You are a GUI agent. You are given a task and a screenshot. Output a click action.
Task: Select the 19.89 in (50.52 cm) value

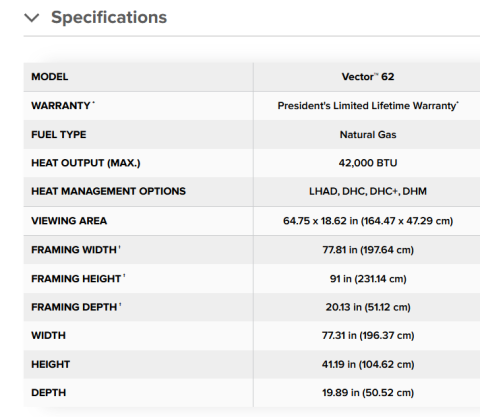point(368,393)
